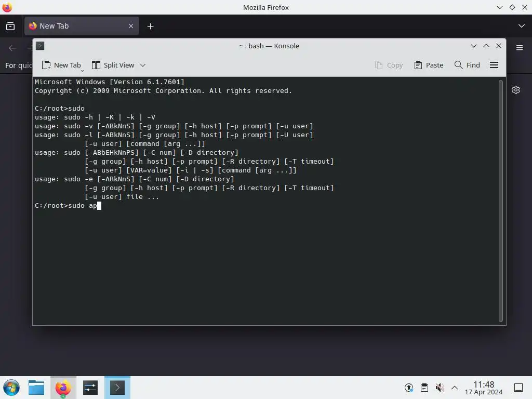This screenshot has height=399, width=532.
Task: Open Firefox application menu hamburger
Action: (520, 48)
